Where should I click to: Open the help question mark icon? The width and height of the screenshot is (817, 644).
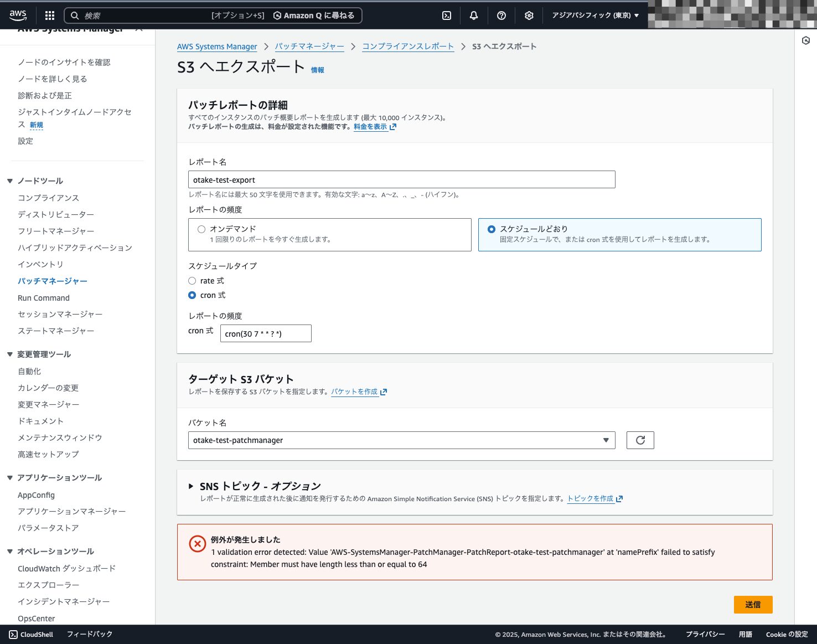(501, 16)
